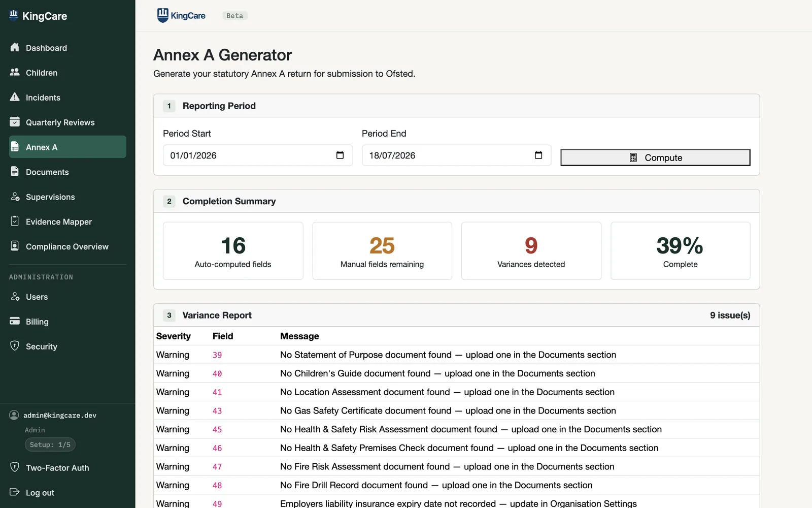Click the Beta badge in header
The image size is (812, 508).
(x=234, y=16)
